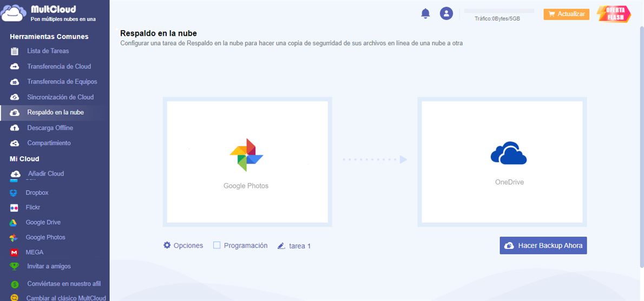Viewport: 644px width, 301px height.
Task: Click the Descarga Offline cloud icon
Action: tap(15, 128)
